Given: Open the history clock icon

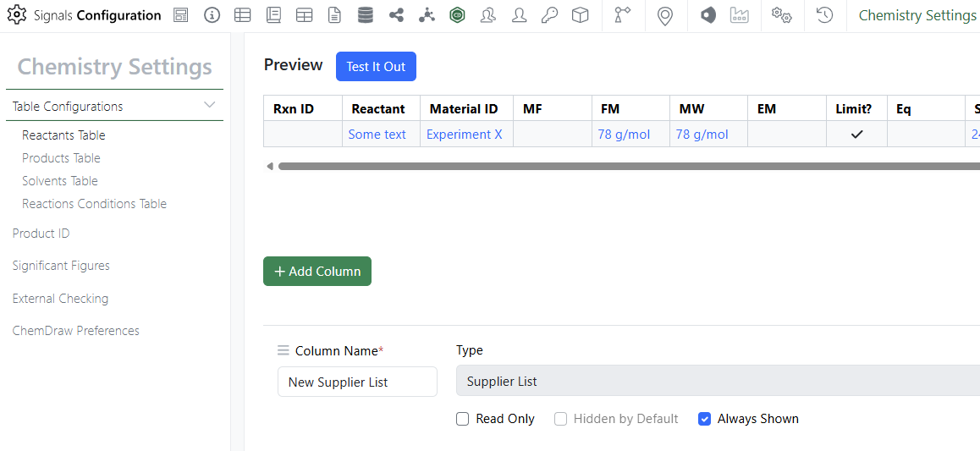Looking at the screenshot, I should click(x=824, y=15).
